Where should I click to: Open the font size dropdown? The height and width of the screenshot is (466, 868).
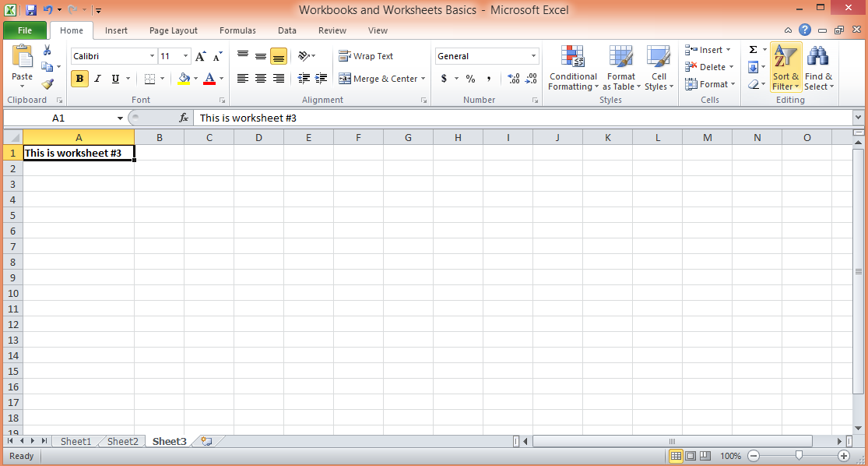(x=185, y=56)
